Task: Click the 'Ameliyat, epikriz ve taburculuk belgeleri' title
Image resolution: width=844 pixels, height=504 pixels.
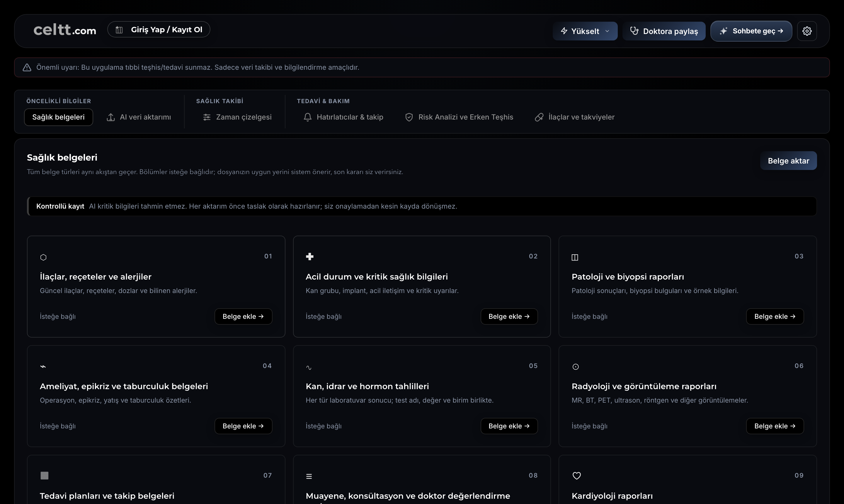Action: (124, 386)
